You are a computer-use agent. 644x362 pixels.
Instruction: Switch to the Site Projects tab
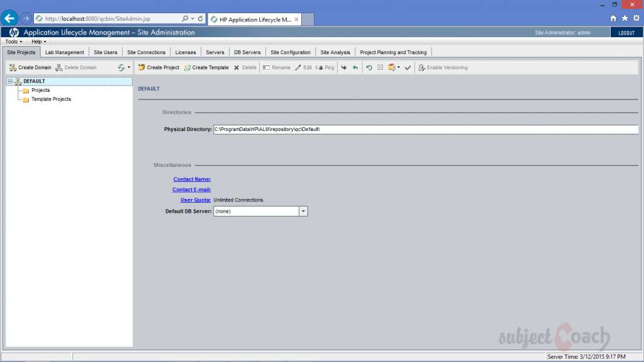(21, 52)
